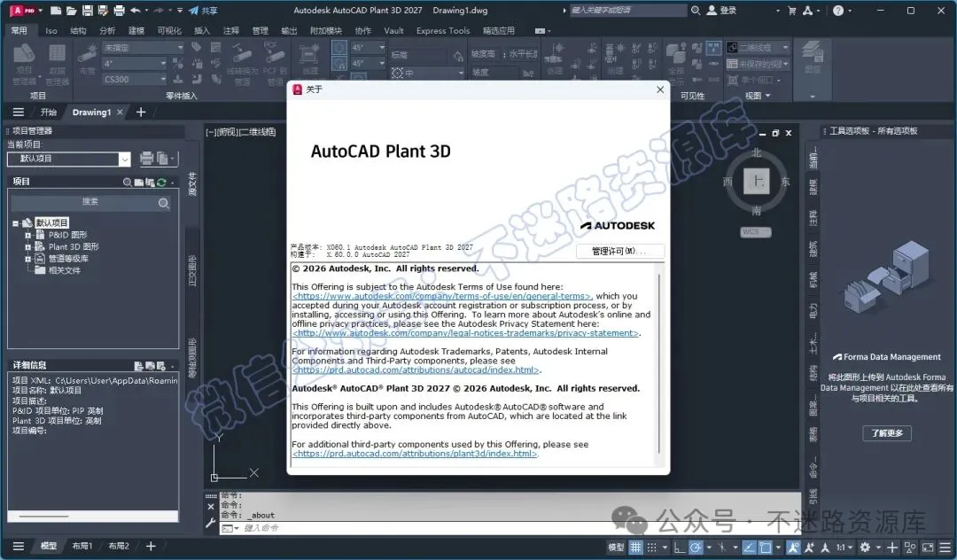Viewport: 957px width, 560px height.
Task: Click the Undo arrow icon
Action: (136, 11)
